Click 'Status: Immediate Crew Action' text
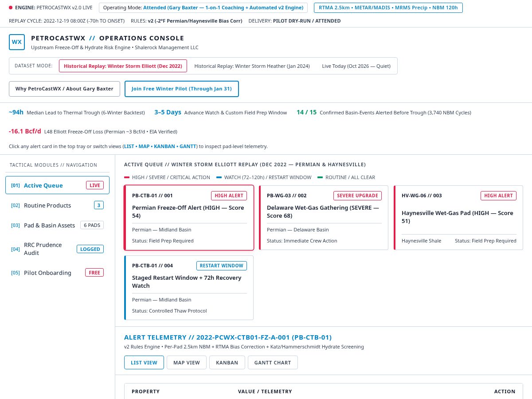 302,241
